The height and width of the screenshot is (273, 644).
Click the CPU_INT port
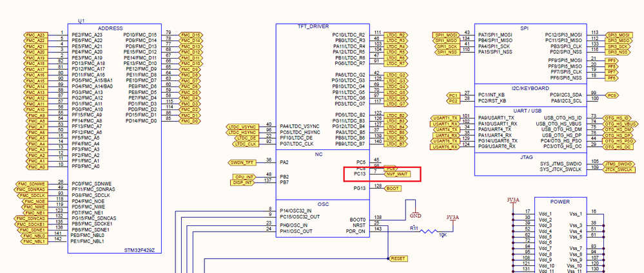tap(244, 177)
